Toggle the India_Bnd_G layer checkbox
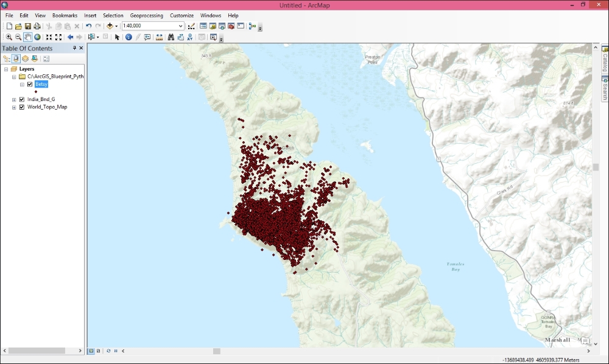The height and width of the screenshot is (364, 609). coord(22,99)
